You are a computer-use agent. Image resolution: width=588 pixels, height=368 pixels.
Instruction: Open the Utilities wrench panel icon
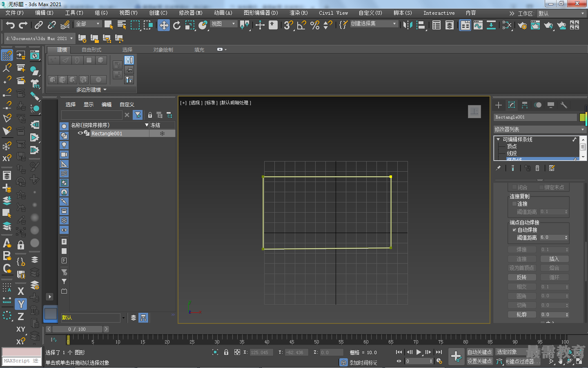click(564, 105)
